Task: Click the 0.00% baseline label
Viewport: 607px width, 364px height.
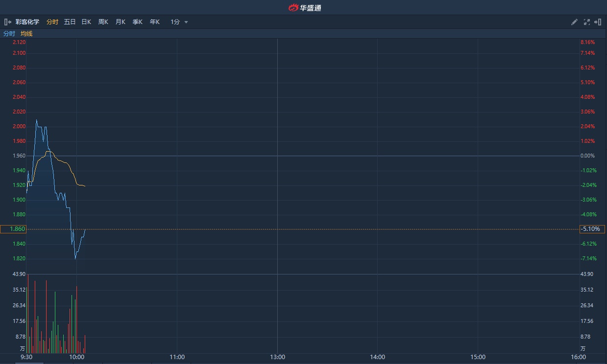Action: click(x=587, y=156)
